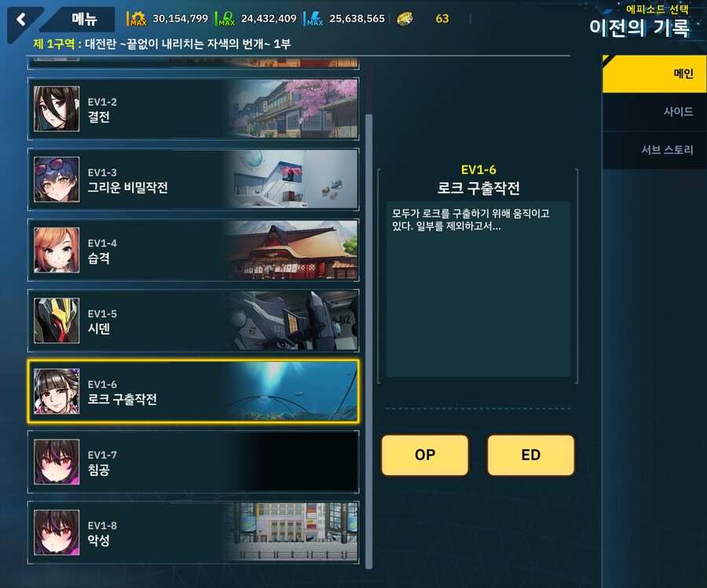
Task: Select EV1-2 결전 character portrait
Action: point(57,109)
